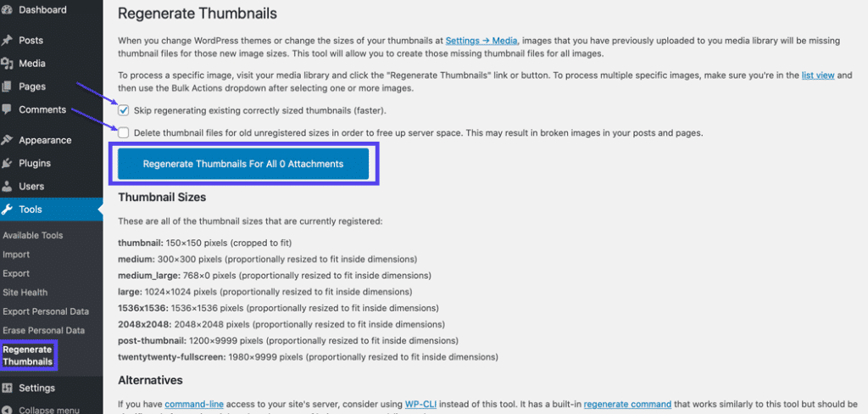Click the Users person icon
Image resolution: width=868 pixels, height=414 pixels.
[x=7, y=186]
